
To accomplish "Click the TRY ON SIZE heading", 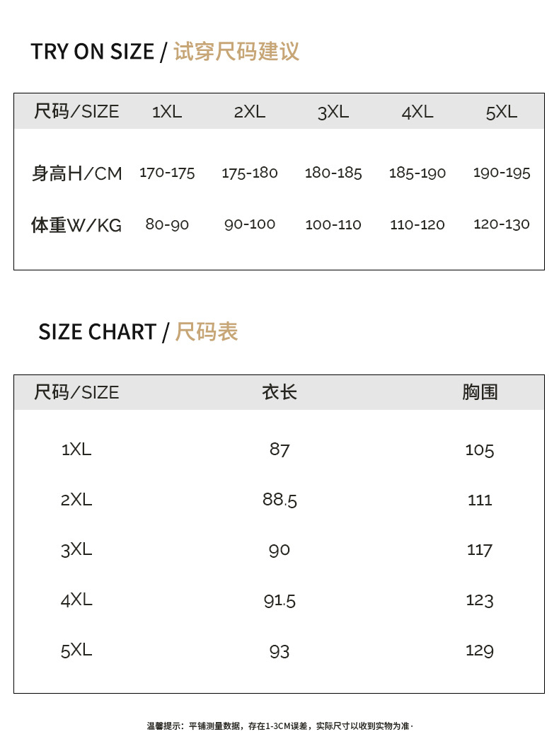I will click(165, 52).
